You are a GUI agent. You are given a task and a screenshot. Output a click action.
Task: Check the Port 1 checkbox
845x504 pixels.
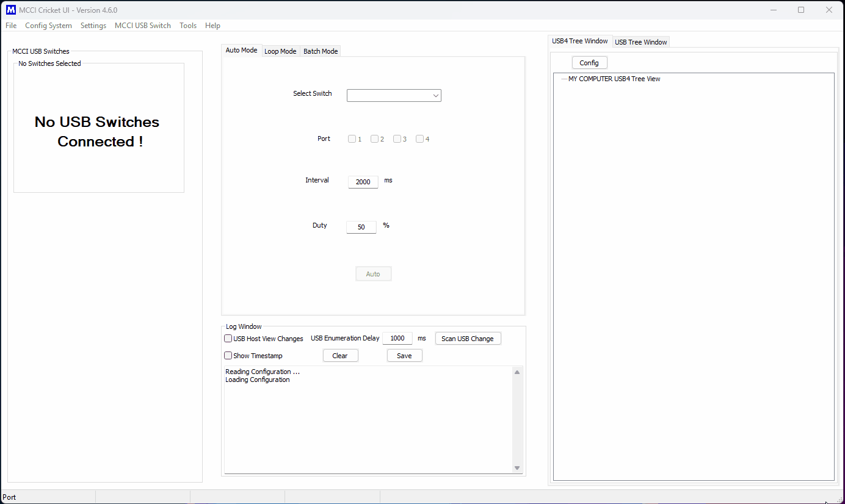(352, 139)
